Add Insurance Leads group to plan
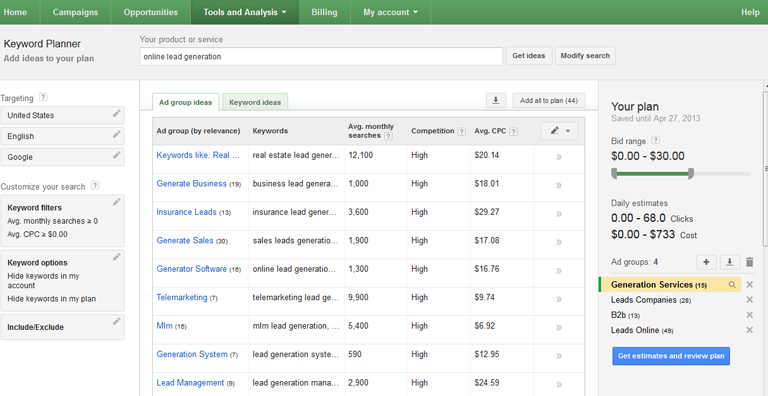The image size is (768, 396). [x=559, y=214]
